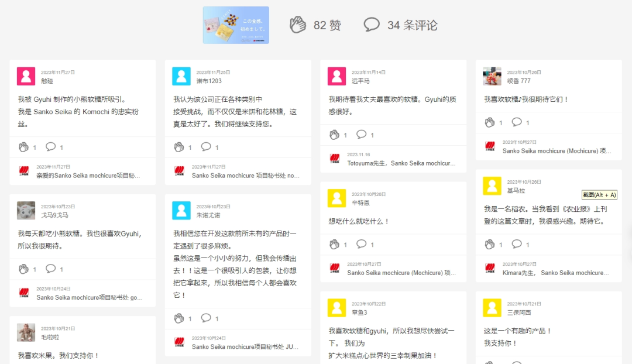Open the reply starting with 亲爱的Sanko Seika
The width and height of the screenshot is (632, 364).
pos(88,176)
